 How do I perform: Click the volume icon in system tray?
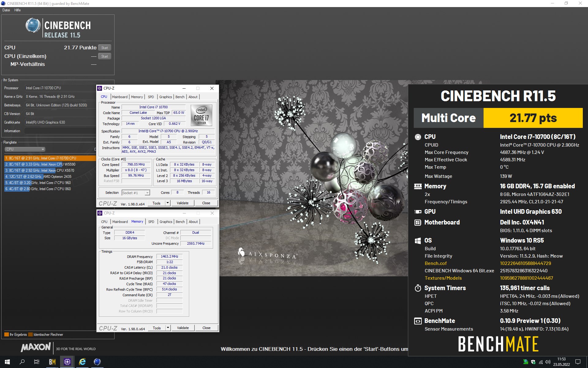[x=548, y=362]
